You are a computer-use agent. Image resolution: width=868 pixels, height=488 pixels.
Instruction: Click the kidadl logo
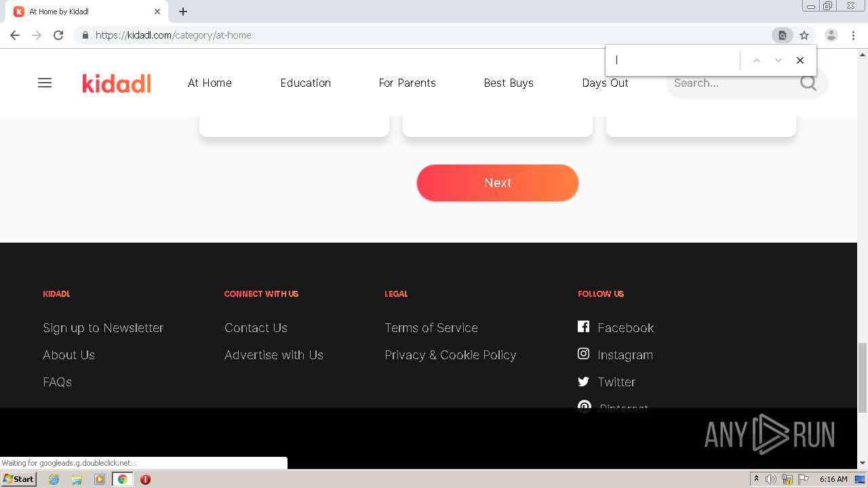click(117, 83)
